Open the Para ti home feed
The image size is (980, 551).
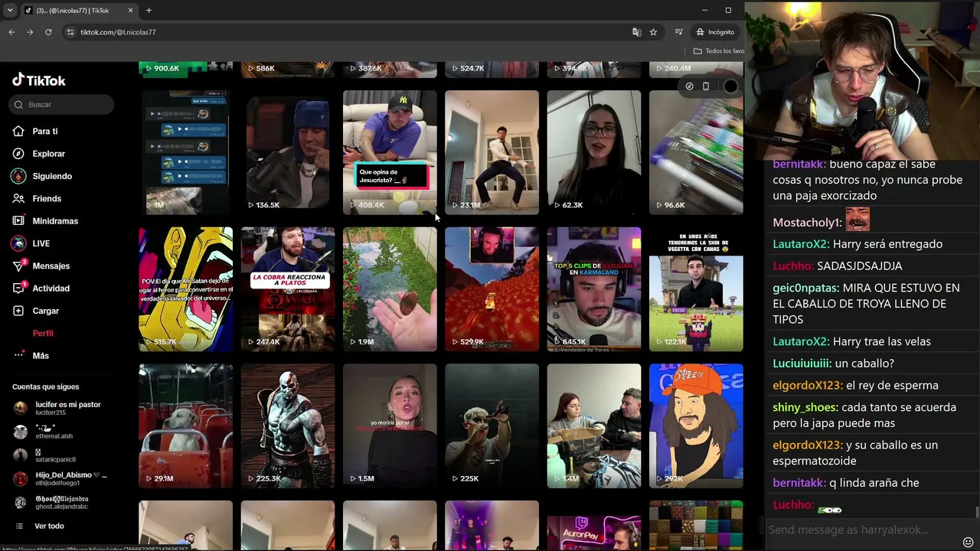[36, 132]
